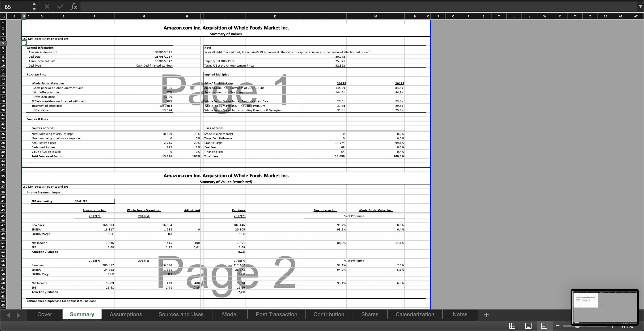644x331 pixels.
Task: Open the Post Transaction sheet tab
Action: 277,314
